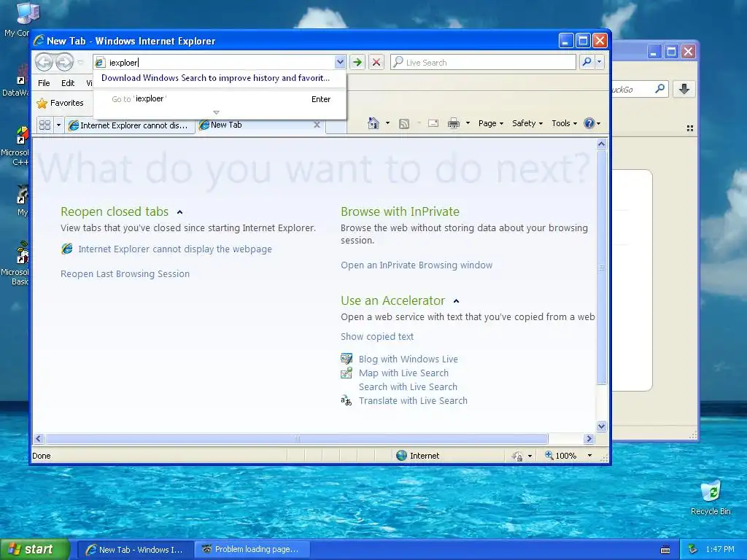This screenshot has width=747, height=560.
Task: Click the horizontal scrollbar left arrow
Action: pyautogui.click(x=39, y=438)
